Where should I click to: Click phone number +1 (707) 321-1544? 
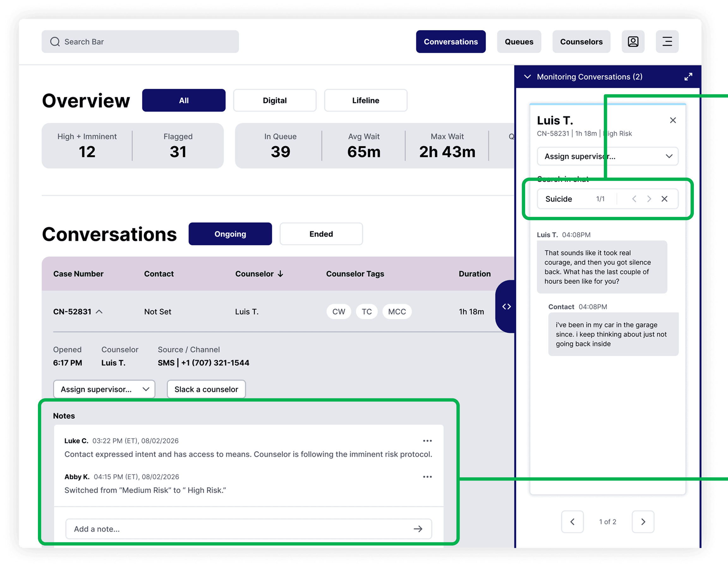(x=215, y=363)
